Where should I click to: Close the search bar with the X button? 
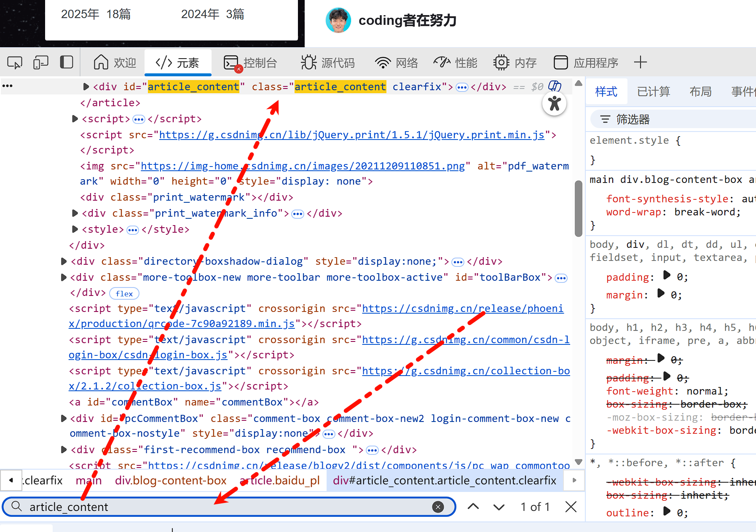click(x=571, y=507)
